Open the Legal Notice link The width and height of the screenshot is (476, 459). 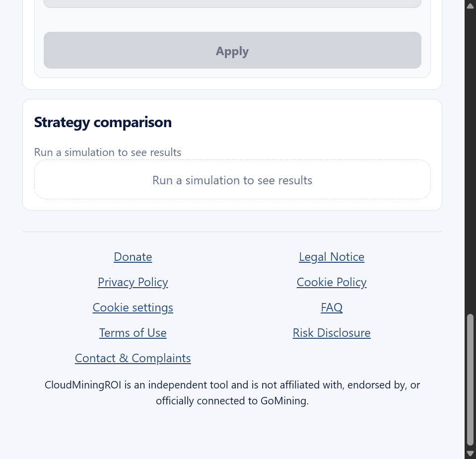click(x=332, y=257)
